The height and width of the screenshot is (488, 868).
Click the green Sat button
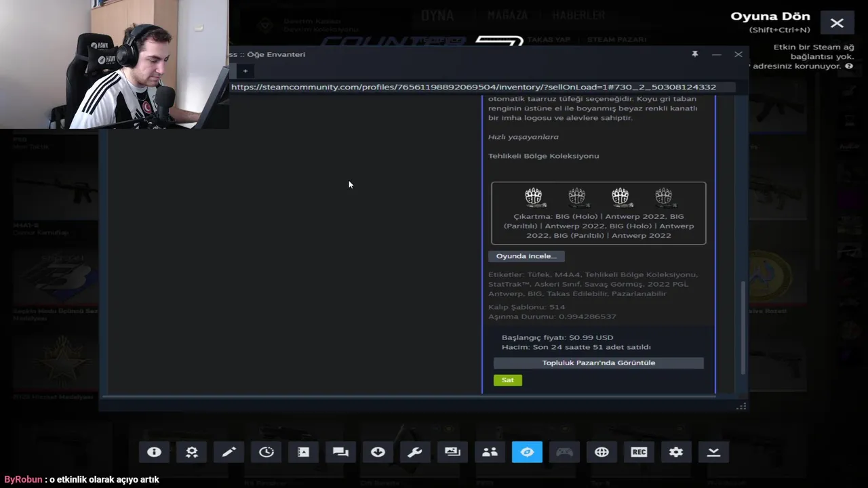point(508,380)
